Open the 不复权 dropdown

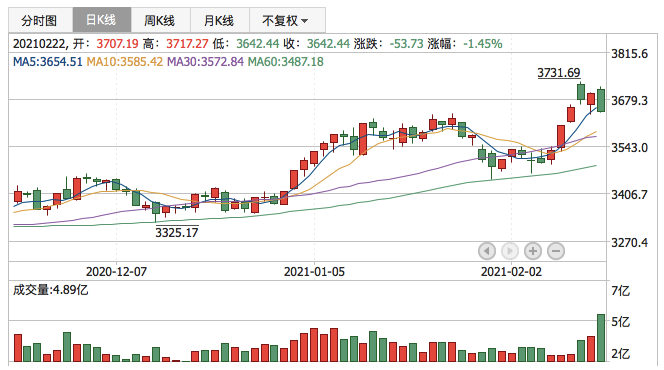tap(287, 20)
